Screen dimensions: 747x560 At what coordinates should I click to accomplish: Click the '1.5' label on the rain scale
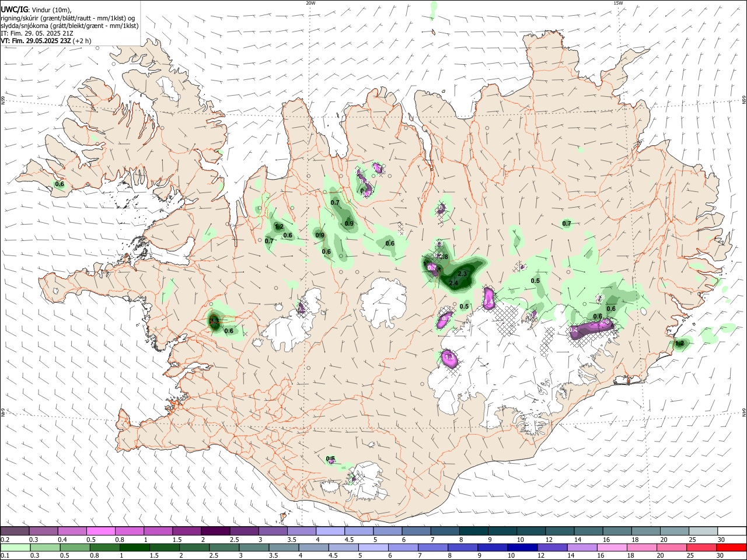pyautogui.click(x=153, y=556)
